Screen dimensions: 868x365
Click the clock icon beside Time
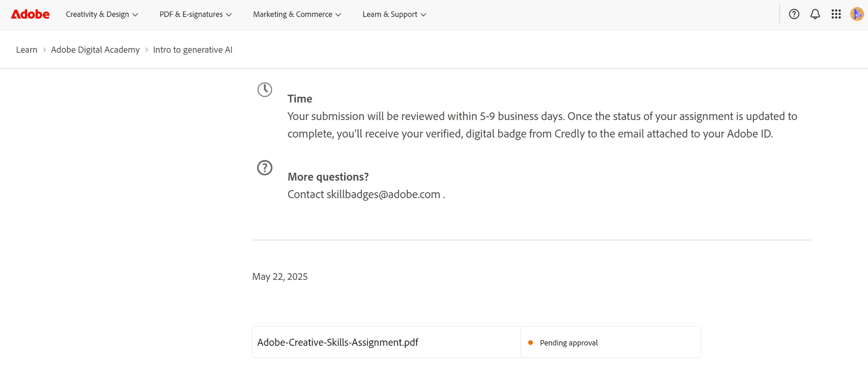[265, 90]
